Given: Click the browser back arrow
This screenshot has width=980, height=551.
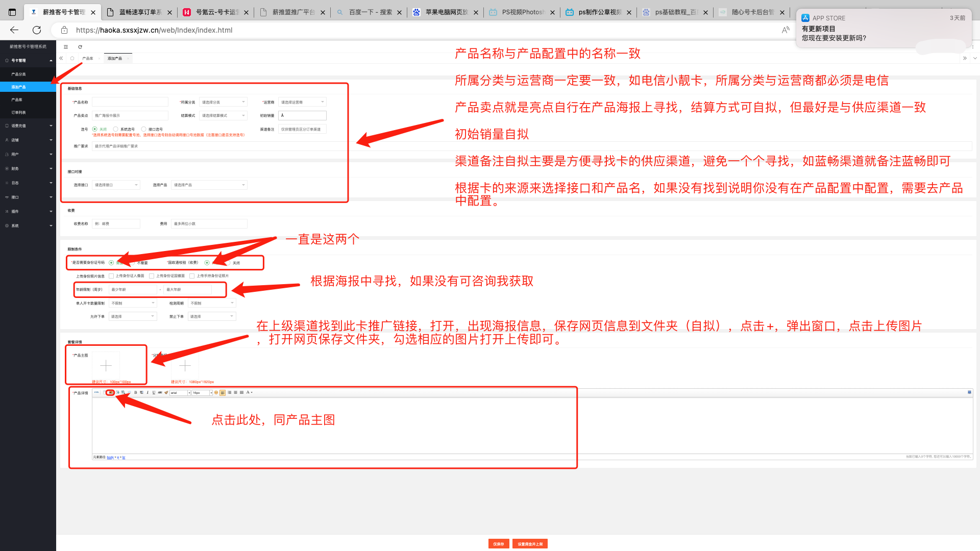Looking at the screenshot, I should pyautogui.click(x=14, y=30).
